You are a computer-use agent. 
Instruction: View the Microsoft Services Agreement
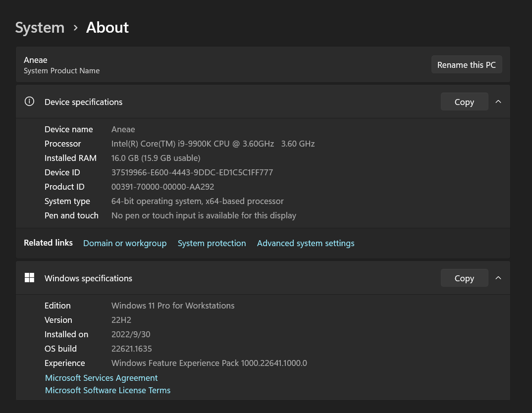click(101, 377)
